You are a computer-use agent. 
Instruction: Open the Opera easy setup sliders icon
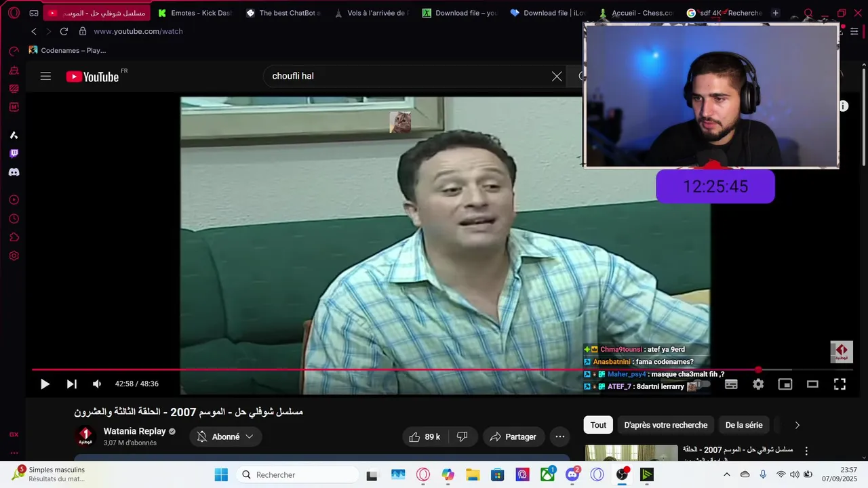coord(854,31)
